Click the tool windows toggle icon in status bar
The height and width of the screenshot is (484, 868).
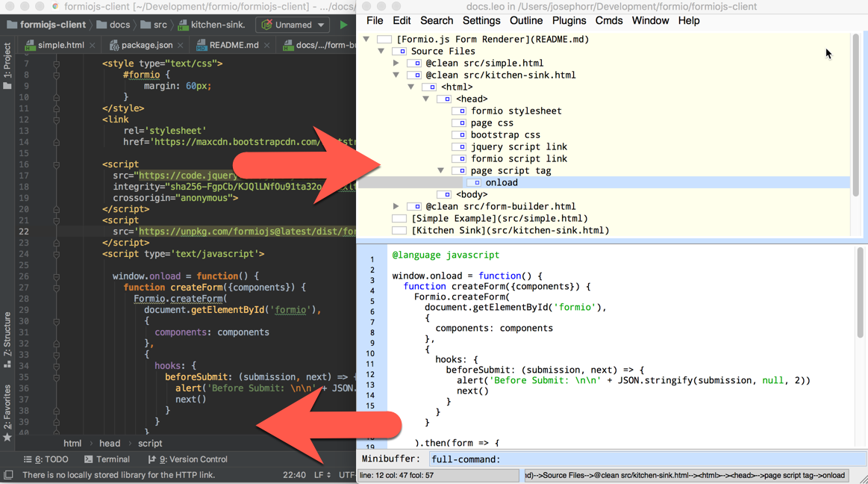click(8, 475)
